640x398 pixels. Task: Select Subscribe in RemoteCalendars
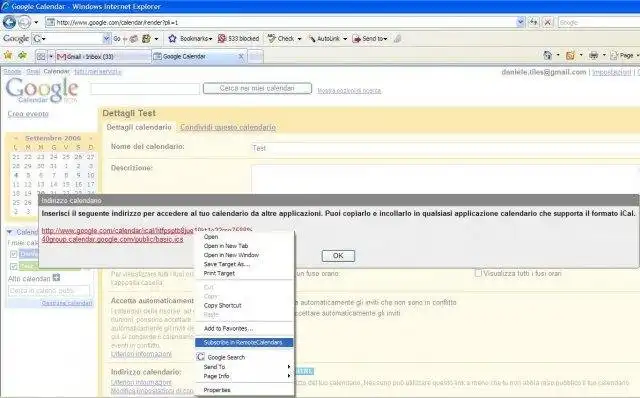coord(244,342)
